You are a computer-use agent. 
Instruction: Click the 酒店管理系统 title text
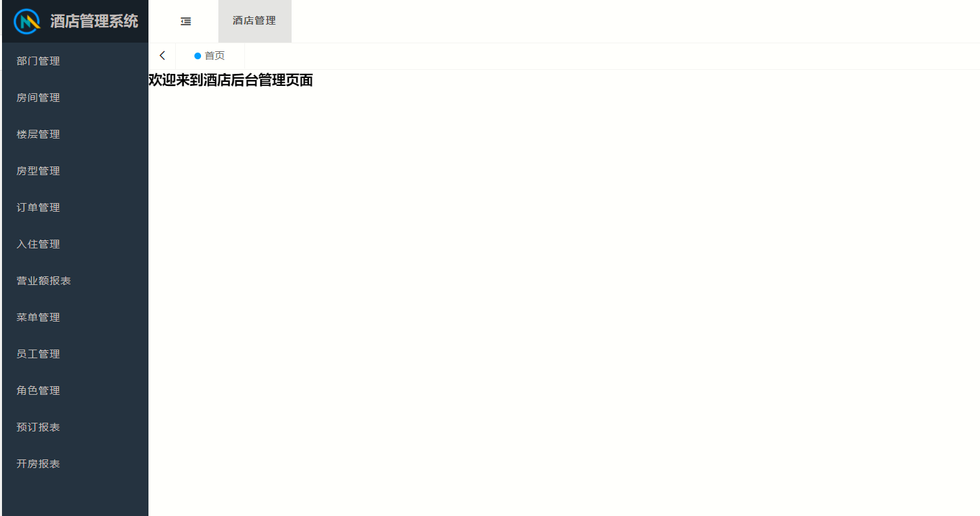pos(95,21)
